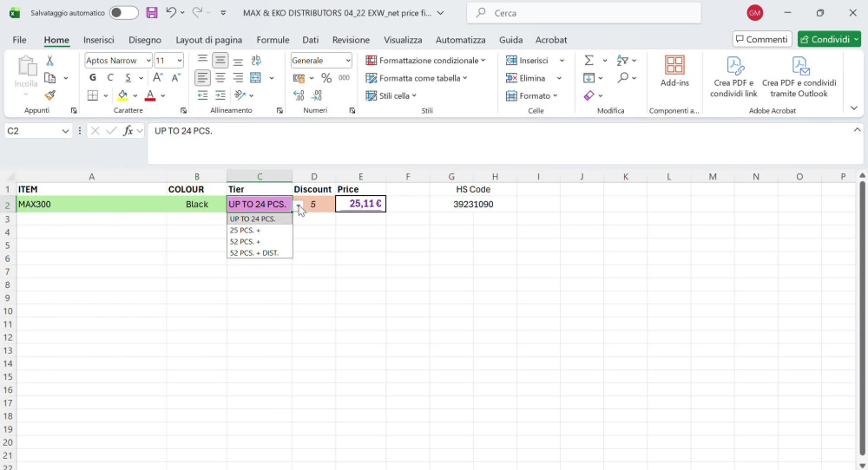This screenshot has height=470, width=868.
Task: Increase decimal places
Action: (x=299, y=95)
